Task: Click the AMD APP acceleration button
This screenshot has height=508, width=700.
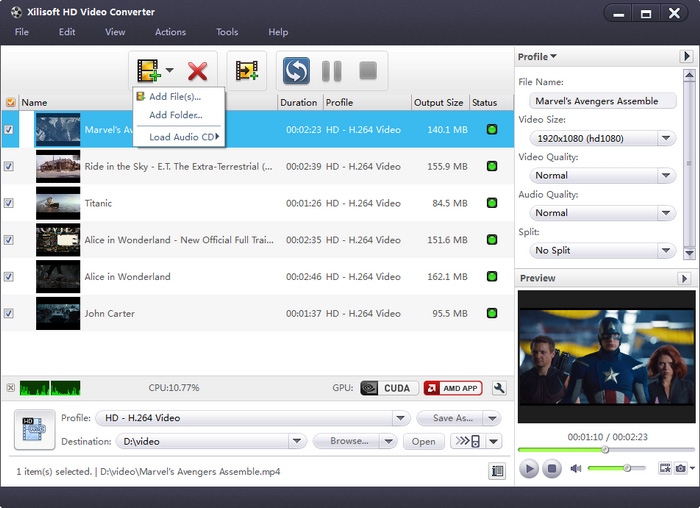Action: coord(453,388)
